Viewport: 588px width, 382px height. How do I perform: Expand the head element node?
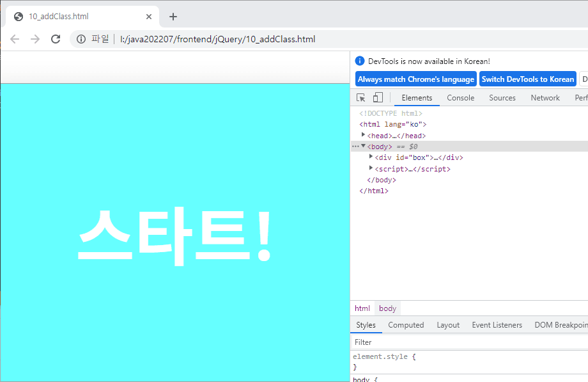pyautogui.click(x=363, y=135)
